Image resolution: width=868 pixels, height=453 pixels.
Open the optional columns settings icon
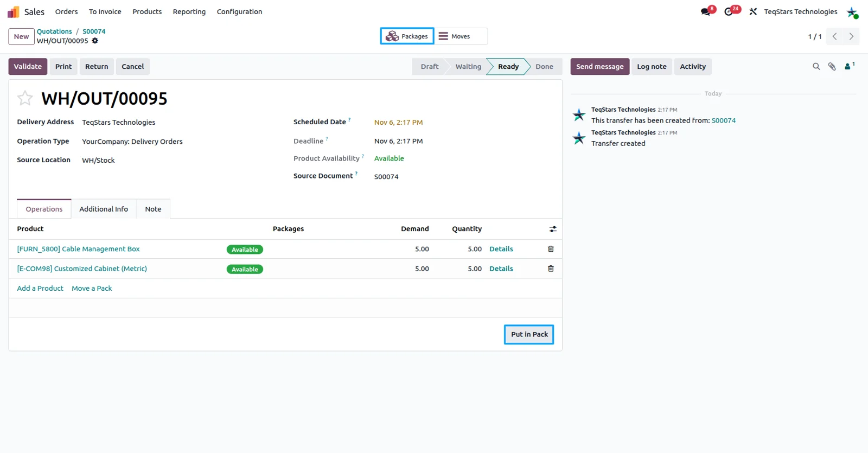(553, 229)
